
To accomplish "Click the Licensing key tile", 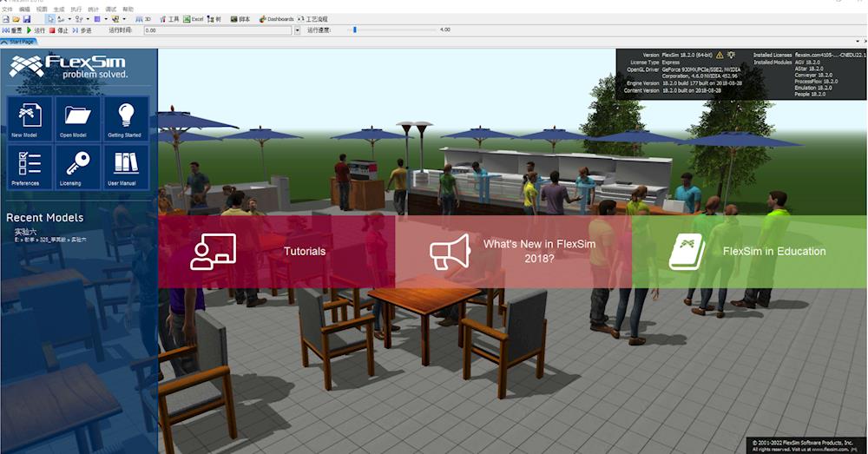I will point(77,167).
